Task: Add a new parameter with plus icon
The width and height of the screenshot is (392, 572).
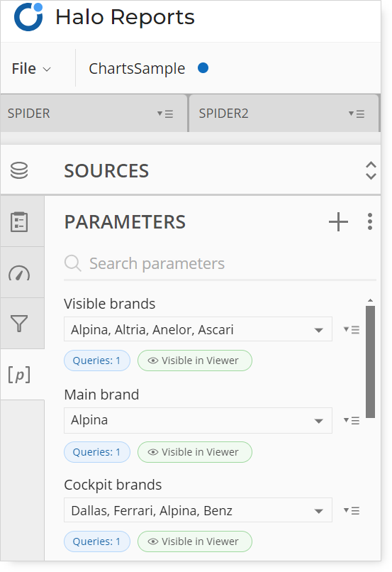Action: (338, 222)
